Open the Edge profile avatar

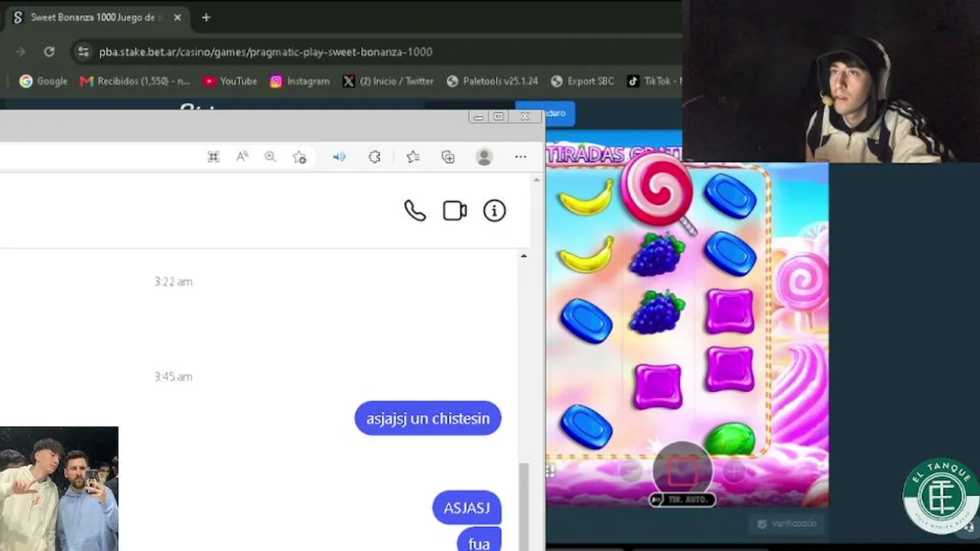pyautogui.click(x=484, y=157)
